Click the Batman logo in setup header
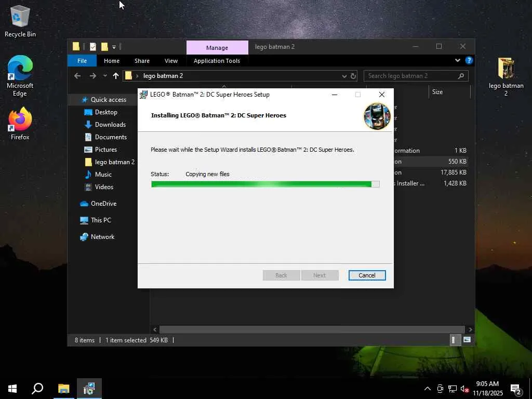532x399 pixels. [377, 116]
